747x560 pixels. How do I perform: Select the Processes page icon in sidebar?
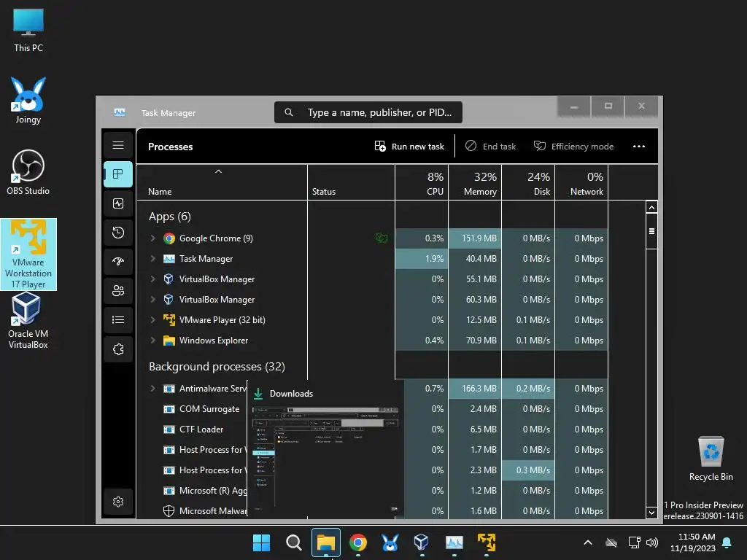(118, 174)
